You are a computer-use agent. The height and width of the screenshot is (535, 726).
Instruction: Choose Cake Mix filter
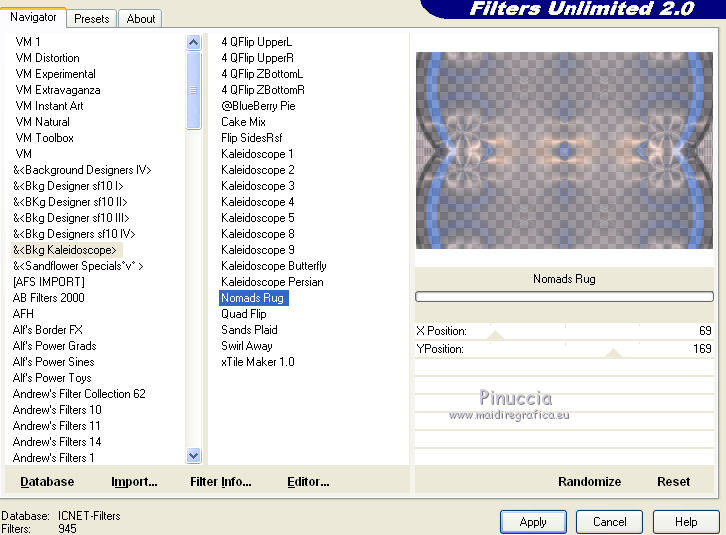point(243,122)
